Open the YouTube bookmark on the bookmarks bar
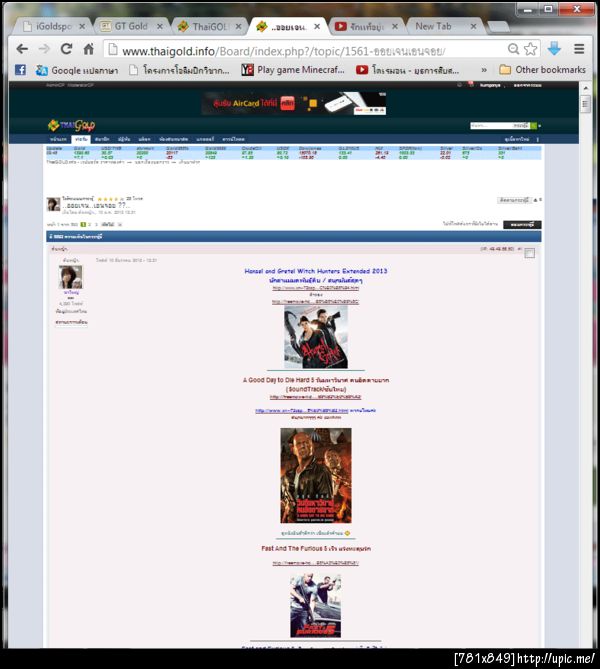The image size is (600, 669). tap(408, 70)
